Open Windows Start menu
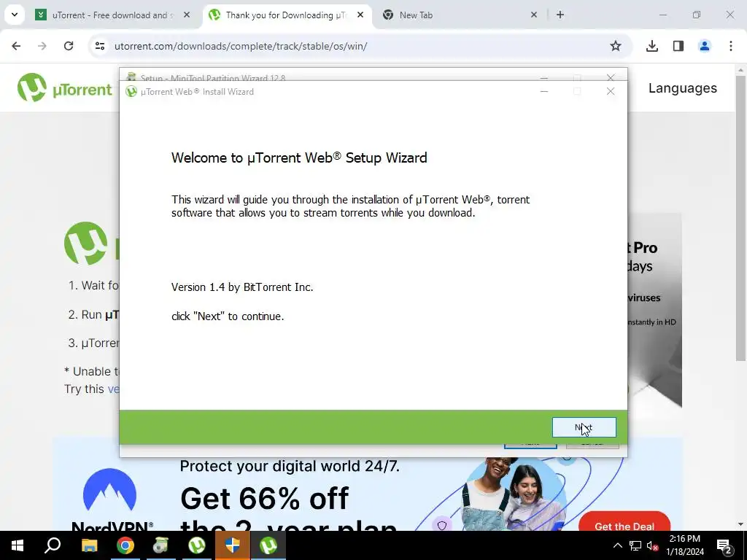747x560 pixels. pyautogui.click(x=18, y=545)
